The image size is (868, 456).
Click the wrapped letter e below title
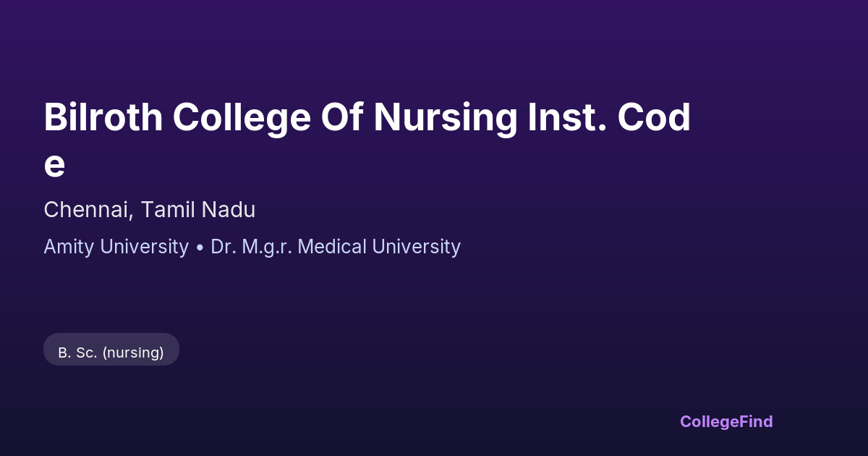click(x=54, y=165)
